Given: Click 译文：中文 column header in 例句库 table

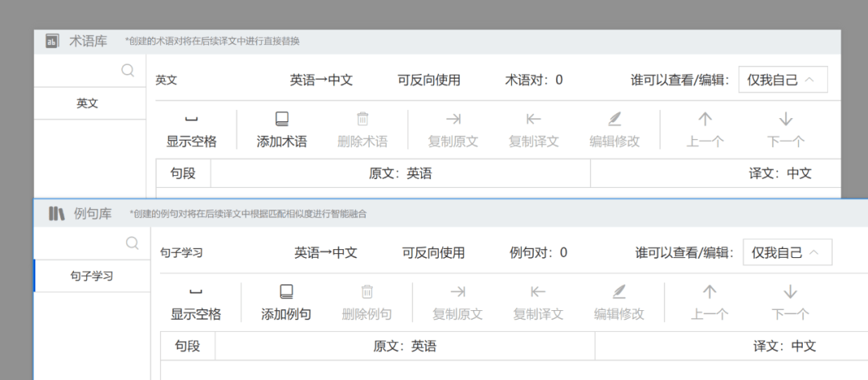Looking at the screenshot, I should coord(784,347).
